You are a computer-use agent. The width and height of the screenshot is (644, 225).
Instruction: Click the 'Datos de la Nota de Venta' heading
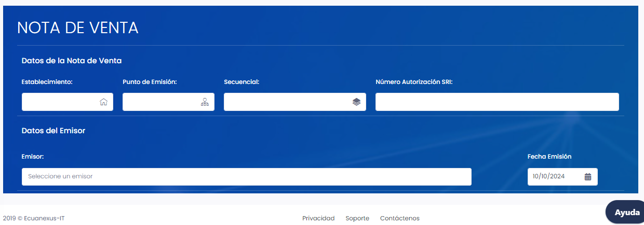tap(72, 61)
